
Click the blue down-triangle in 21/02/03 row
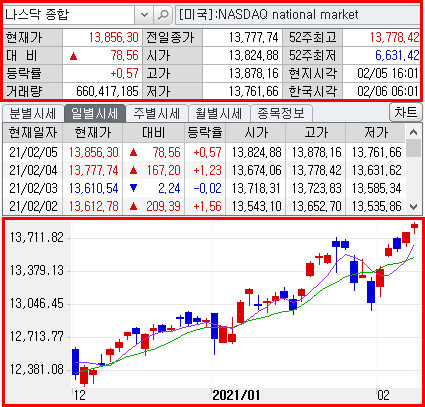134,188
